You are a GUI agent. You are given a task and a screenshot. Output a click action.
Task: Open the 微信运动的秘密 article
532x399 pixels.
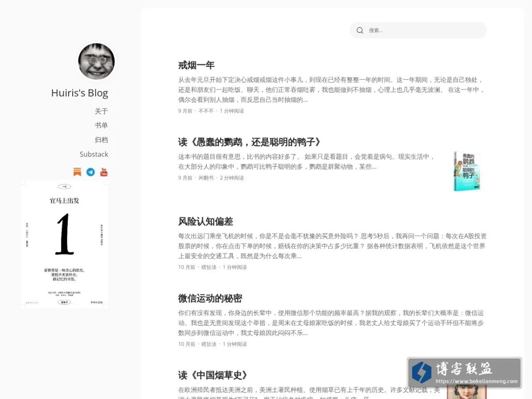(x=210, y=298)
